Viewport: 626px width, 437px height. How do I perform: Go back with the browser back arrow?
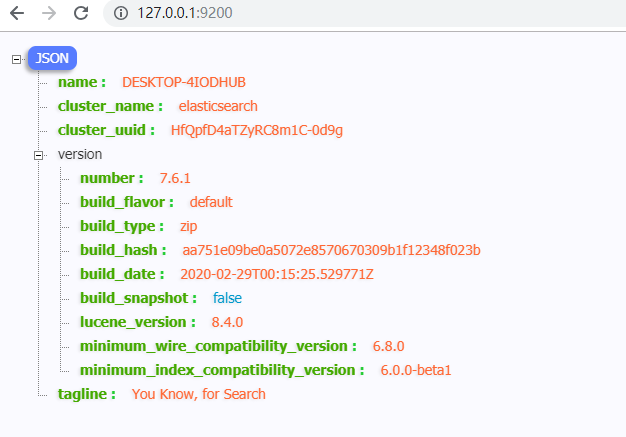[x=17, y=13]
